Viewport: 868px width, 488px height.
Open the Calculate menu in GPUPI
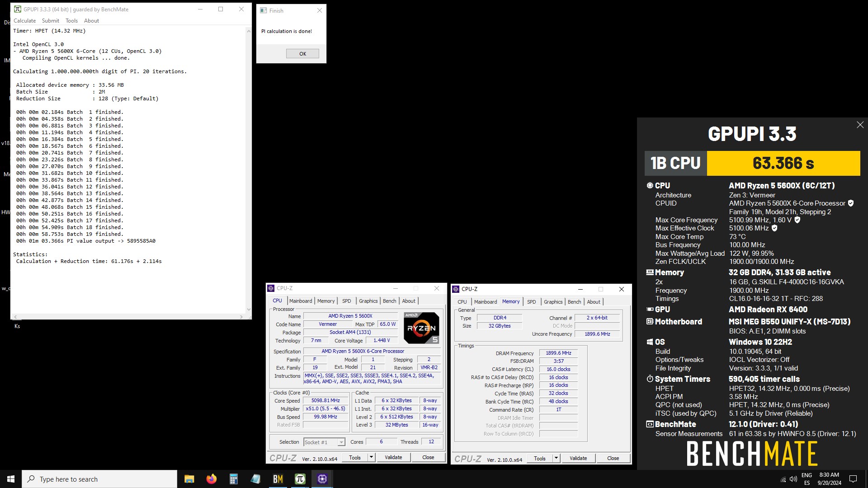tap(24, 21)
